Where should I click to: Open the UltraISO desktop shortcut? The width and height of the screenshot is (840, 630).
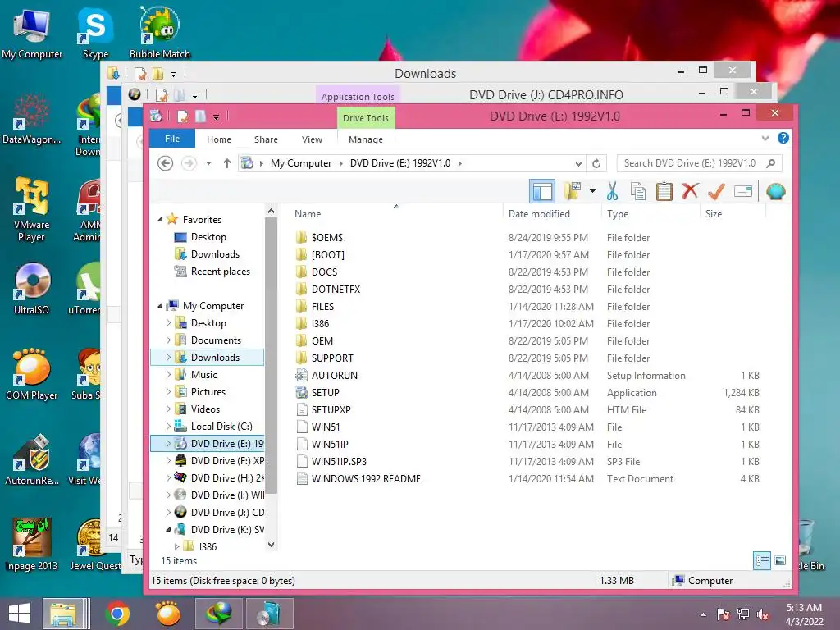[32, 289]
